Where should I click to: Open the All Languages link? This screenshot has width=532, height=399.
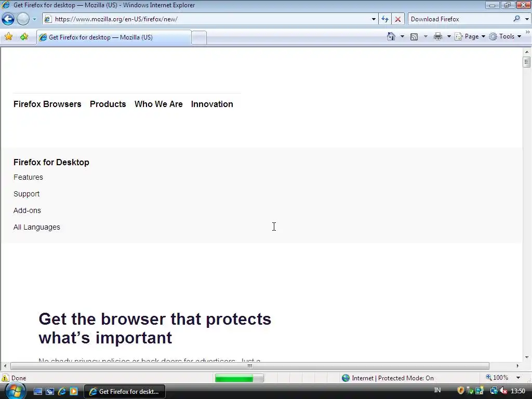pos(37,227)
